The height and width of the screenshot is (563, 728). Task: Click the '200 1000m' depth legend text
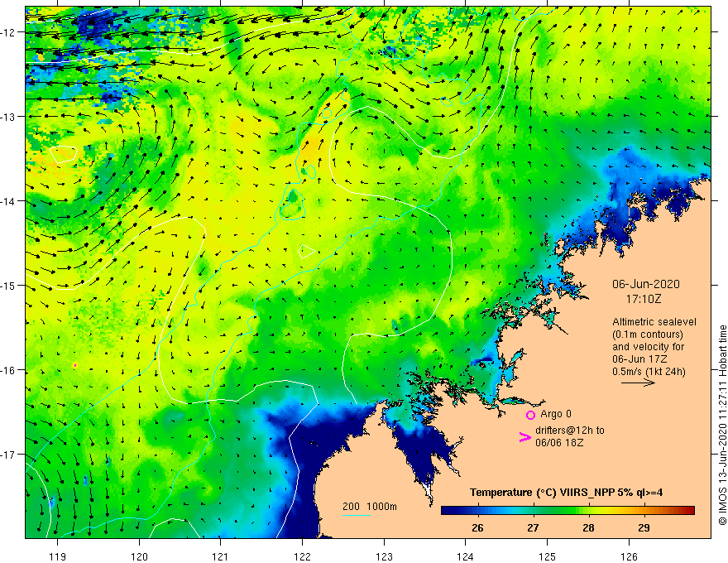pyautogui.click(x=370, y=507)
